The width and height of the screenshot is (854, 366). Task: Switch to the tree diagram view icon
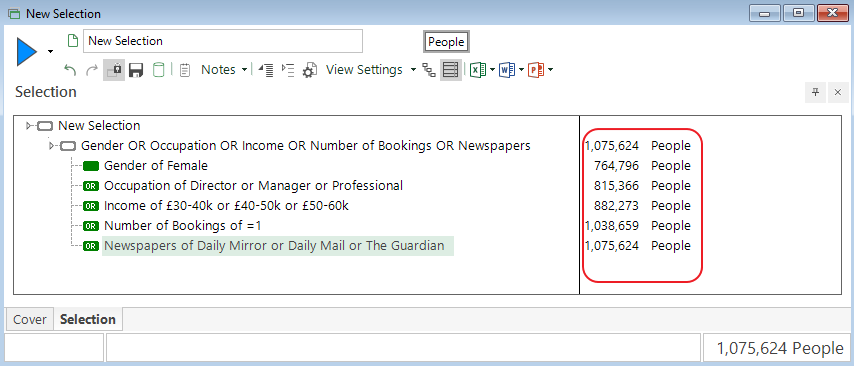(x=429, y=70)
